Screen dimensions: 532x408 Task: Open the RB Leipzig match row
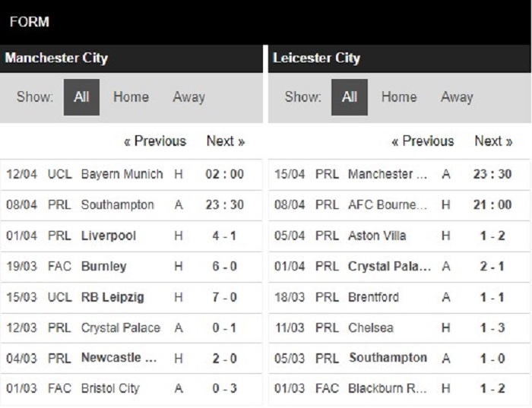(112, 297)
